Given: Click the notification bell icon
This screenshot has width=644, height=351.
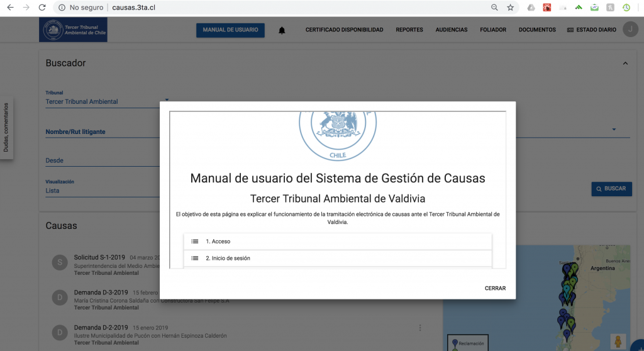Looking at the screenshot, I should click(282, 30).
